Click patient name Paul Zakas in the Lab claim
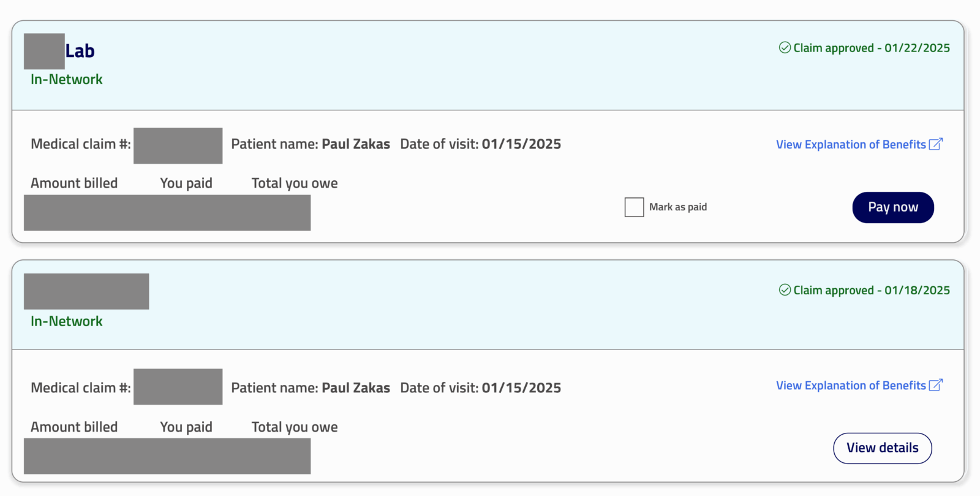980x496 pixels. point(355,144)
